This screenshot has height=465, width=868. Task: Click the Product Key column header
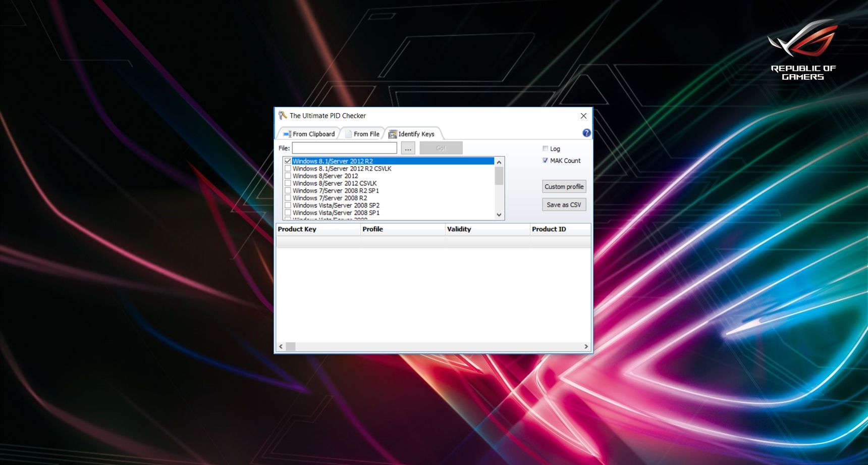(x=318, y=229)
